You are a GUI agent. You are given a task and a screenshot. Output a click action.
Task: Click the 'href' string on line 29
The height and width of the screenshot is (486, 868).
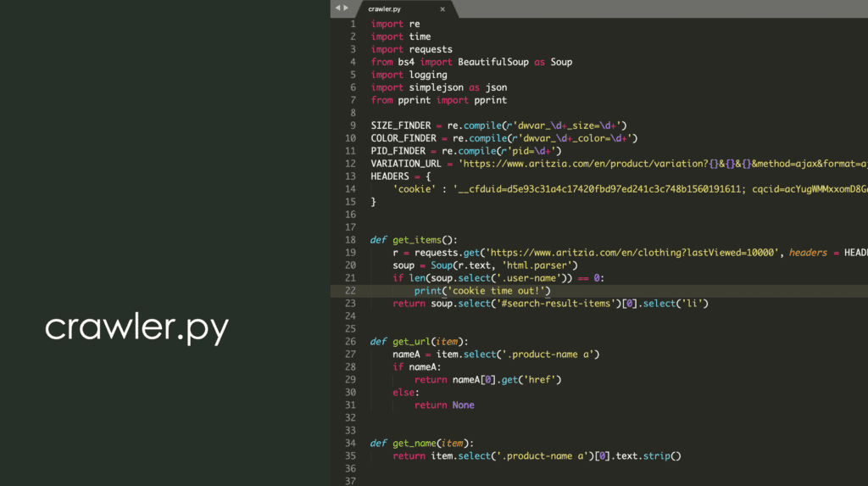click(x=540, y=380)
